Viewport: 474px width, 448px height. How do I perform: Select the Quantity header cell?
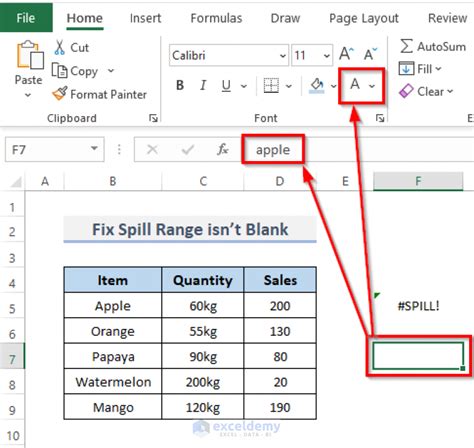pos(203,280)
